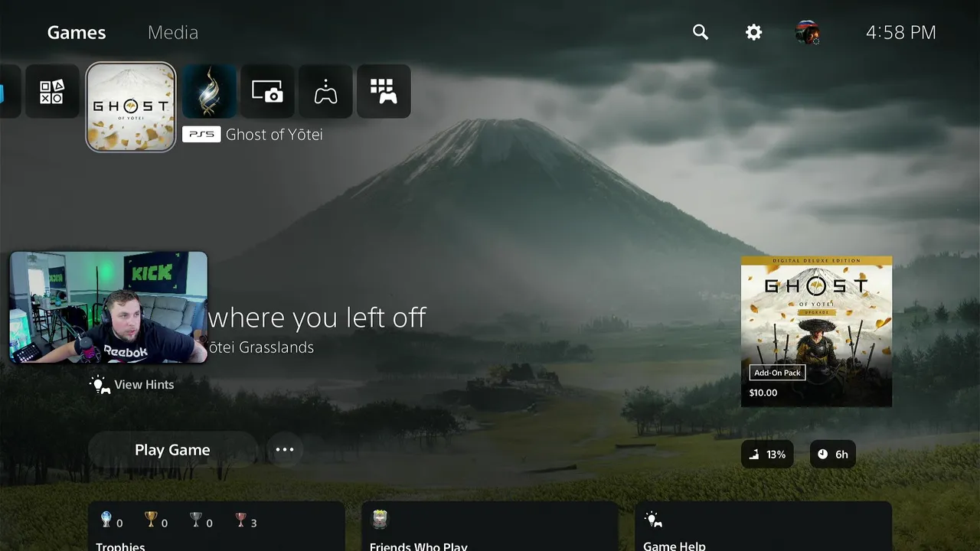The width and height of the screenshot is (980, 551).
Task: Click the $10.00 price text
Action: pos(763,393)
